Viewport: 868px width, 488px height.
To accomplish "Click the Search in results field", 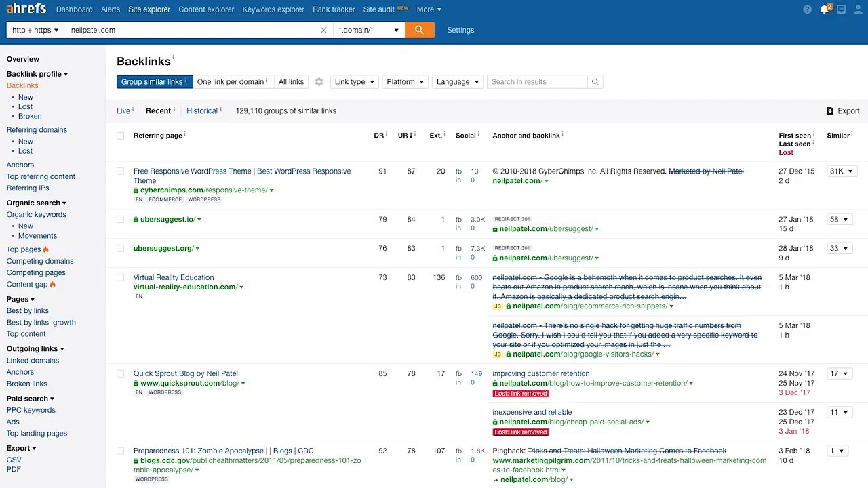I will click(537, 82).
